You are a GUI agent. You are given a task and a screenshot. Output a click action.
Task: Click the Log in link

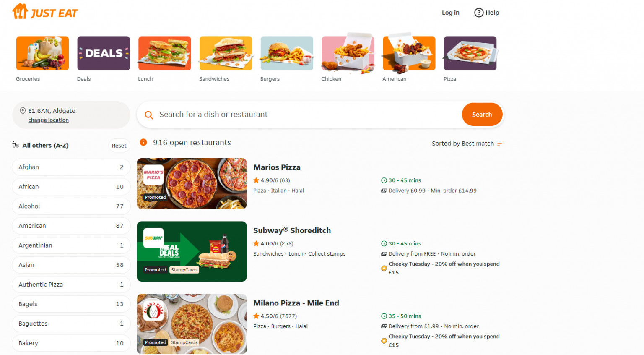point(450,13)
